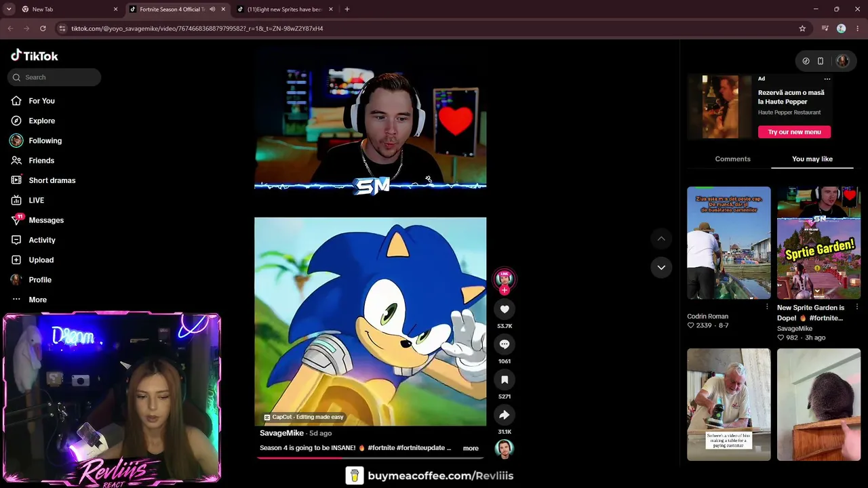Open a new browser tab with plus

coord(347,9)
